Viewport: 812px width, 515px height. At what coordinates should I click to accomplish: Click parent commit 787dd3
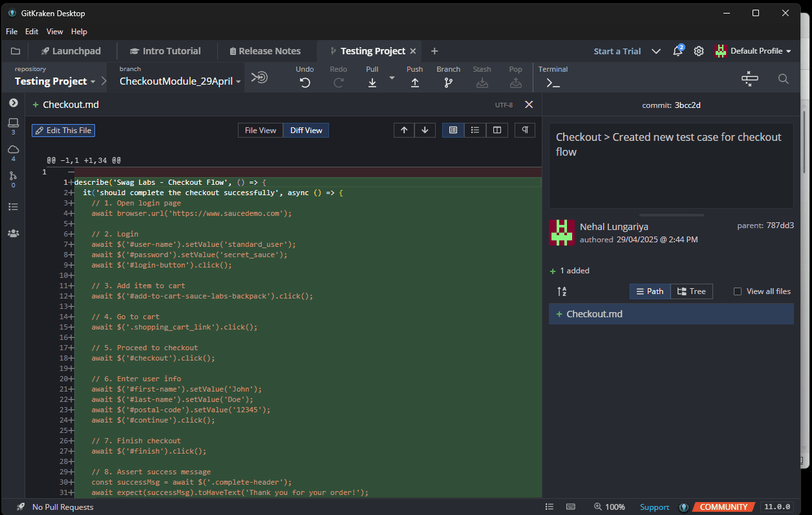point(779,226)
